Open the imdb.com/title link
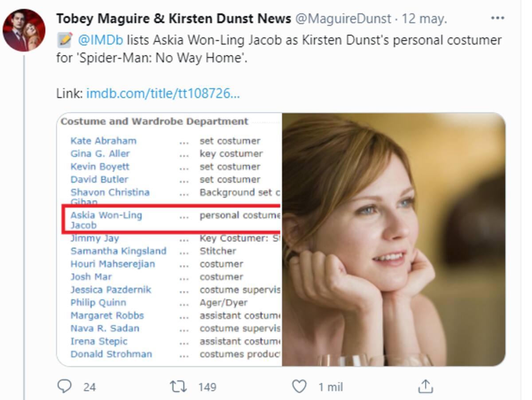This screenshot has height=400, width=532. click(x=163, y=93)
